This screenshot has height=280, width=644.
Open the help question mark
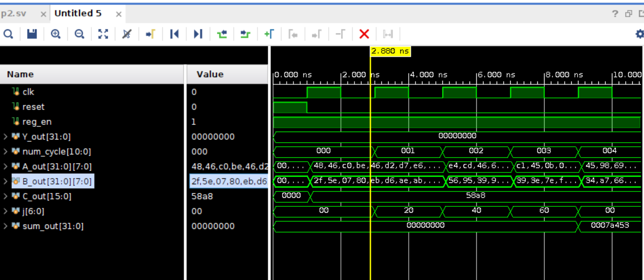615,14
